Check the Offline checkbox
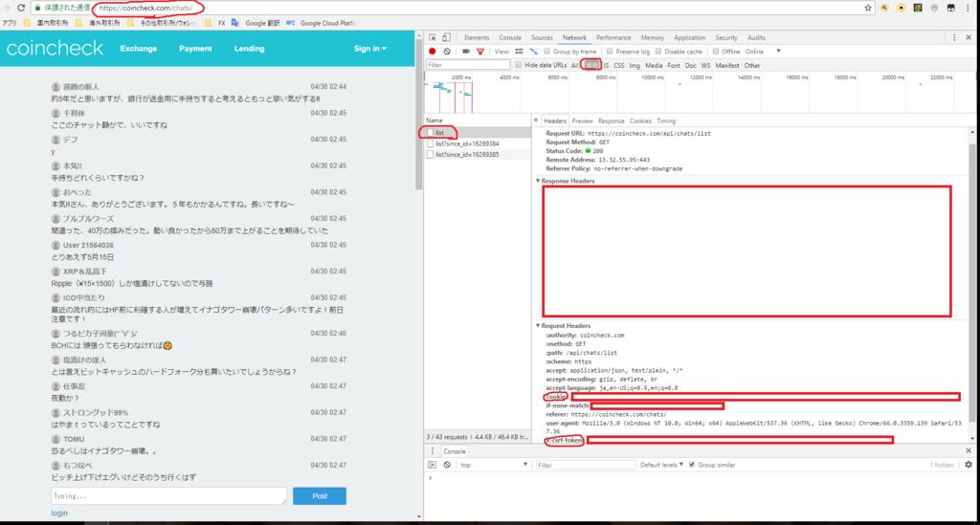Viewport: 980px width, 525px height. click(x=716, y=52)
